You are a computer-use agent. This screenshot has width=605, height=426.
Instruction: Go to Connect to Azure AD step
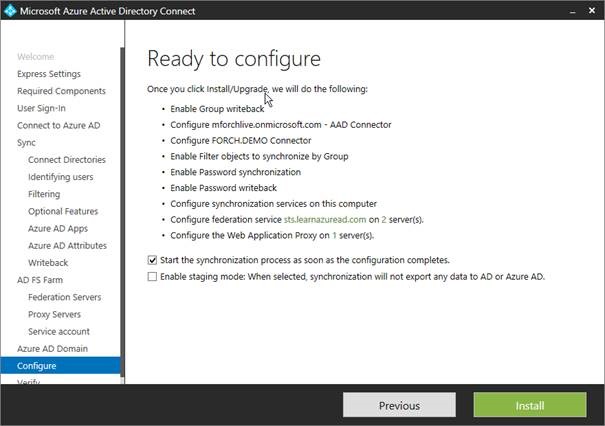(x=58, y=125)
